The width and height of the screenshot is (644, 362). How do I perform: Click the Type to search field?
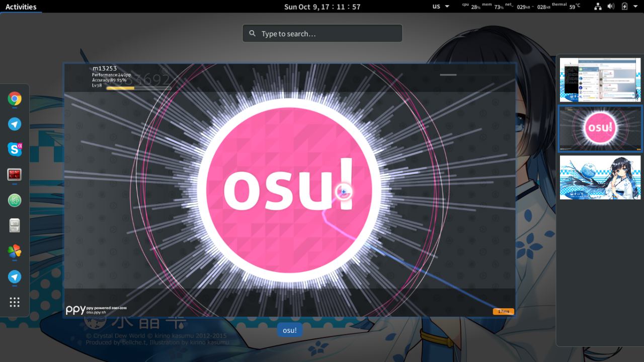323,34
